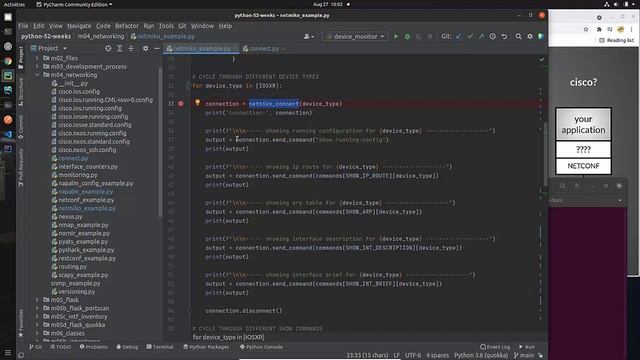Update project via Git blue arrow icon
Screen dimensions: 640x360
tap(459, 36)
